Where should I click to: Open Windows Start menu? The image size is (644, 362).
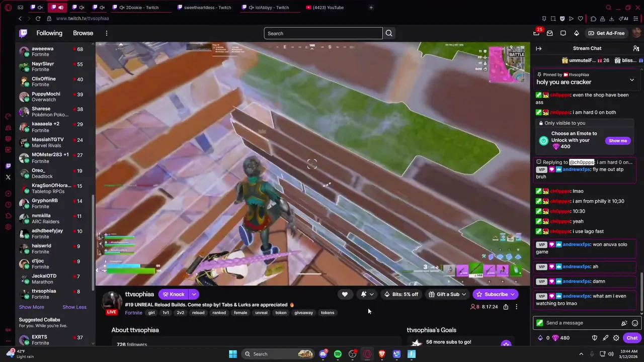tap(233, 354)
